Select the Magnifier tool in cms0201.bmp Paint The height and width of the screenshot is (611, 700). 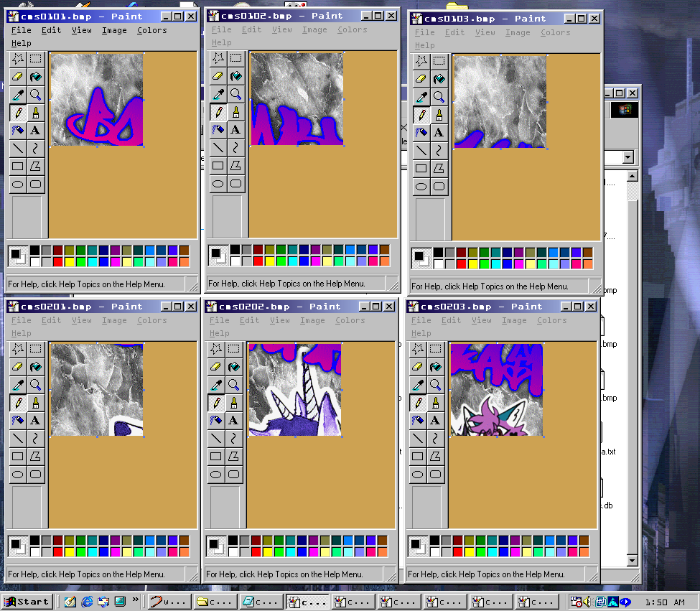(36, 384)
